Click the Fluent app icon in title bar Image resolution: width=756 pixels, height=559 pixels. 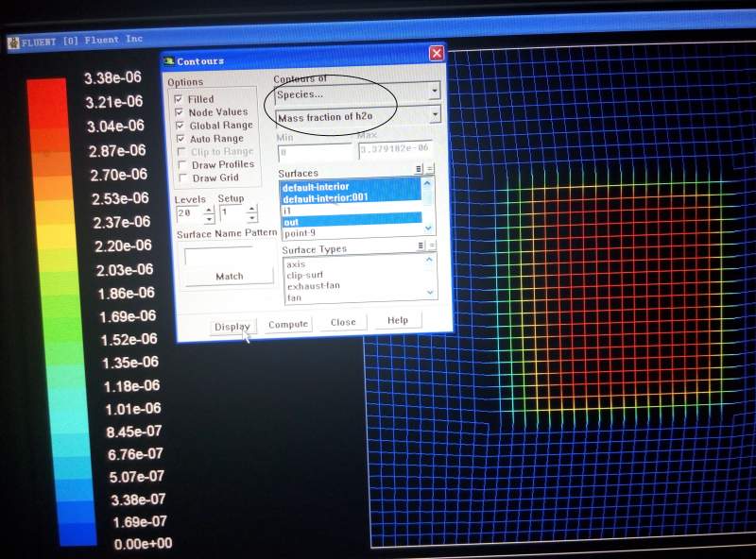coord(13,43)
